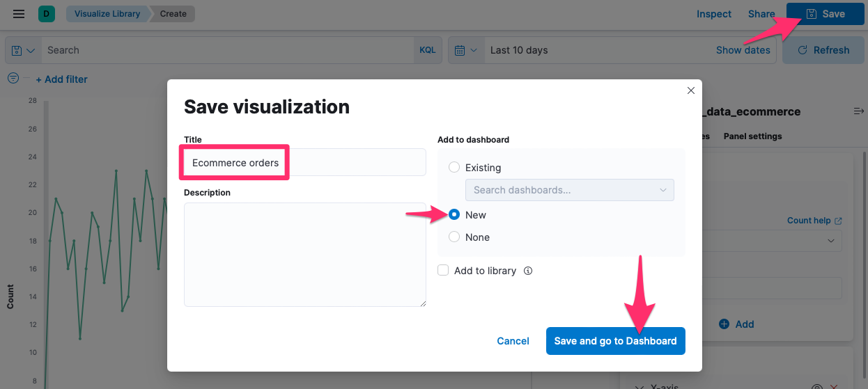Open the filter options icon

click(13, 79)
